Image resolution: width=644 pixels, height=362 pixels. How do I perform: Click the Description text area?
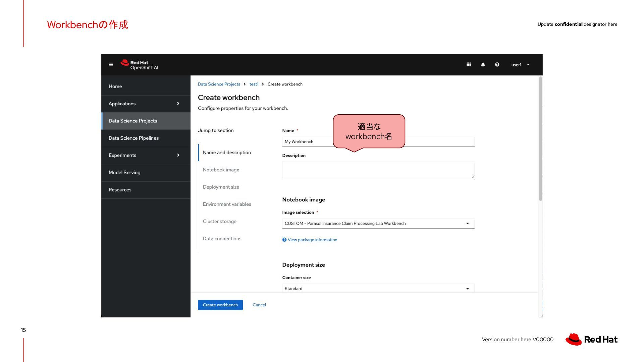(378, 170)
